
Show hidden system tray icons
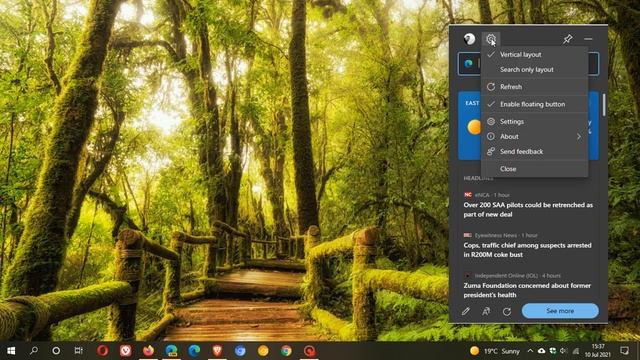(530, 351)
